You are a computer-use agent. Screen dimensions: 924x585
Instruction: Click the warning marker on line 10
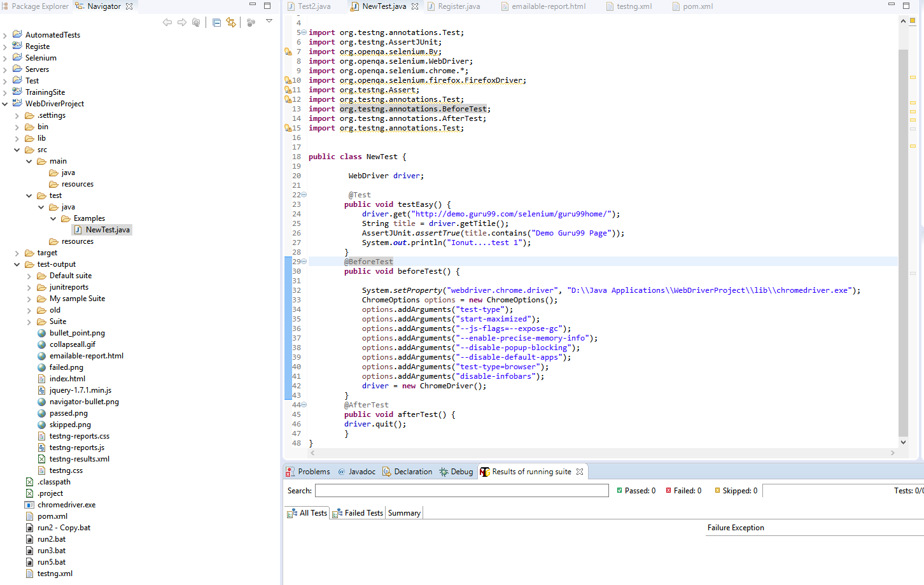click(x=288, y=80)
